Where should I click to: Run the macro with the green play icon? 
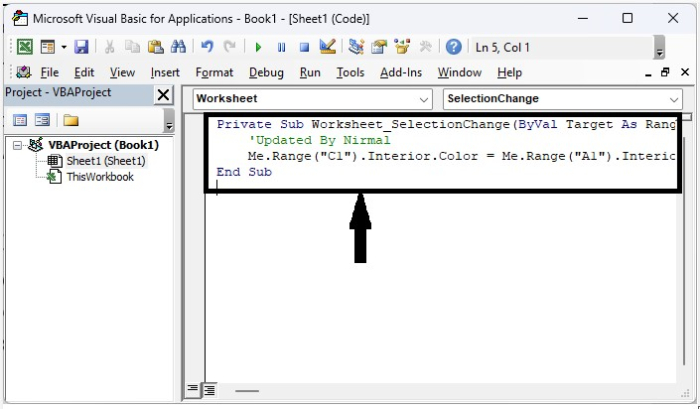[x=258, y=47]
